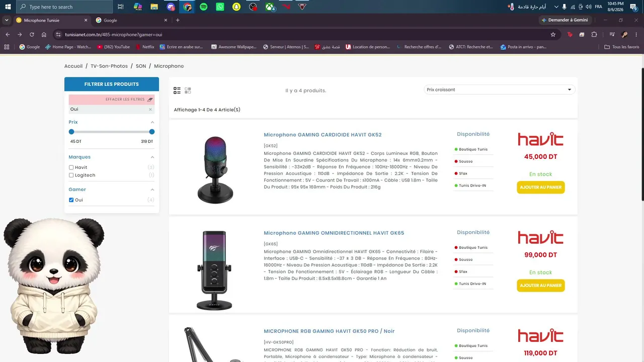Add Havit GK52 microphone to cart
This screenshot has height=362, width=644.
point(541,187)
